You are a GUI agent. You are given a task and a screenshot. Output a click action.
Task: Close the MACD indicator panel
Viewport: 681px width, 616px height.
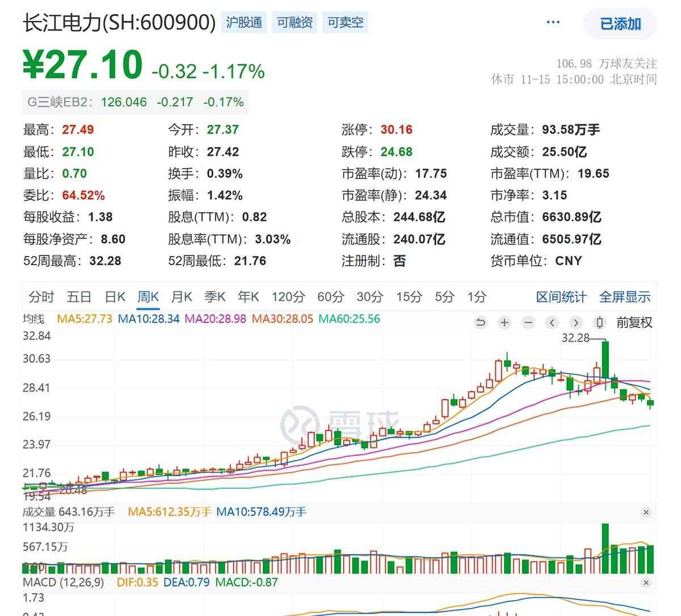coord(646,583)
